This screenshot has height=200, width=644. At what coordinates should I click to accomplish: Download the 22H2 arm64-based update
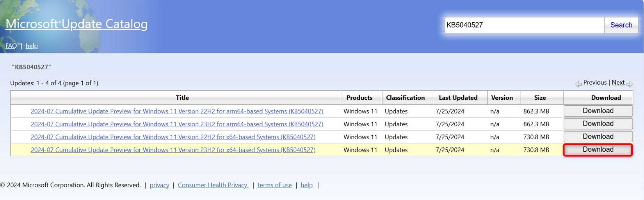598,111
